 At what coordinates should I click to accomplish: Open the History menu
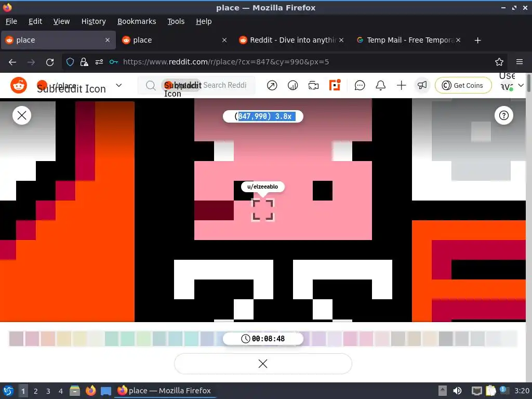click(94, 21)
